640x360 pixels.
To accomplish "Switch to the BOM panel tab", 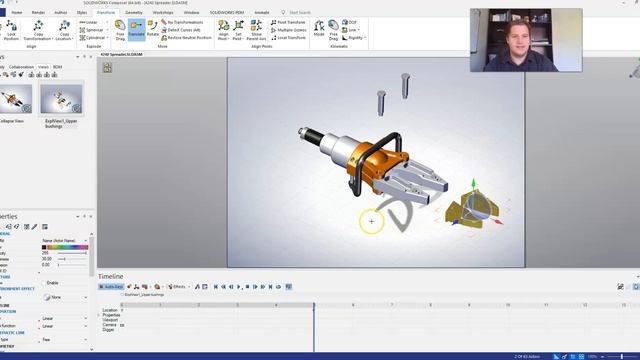I will [x=58, y=67].
